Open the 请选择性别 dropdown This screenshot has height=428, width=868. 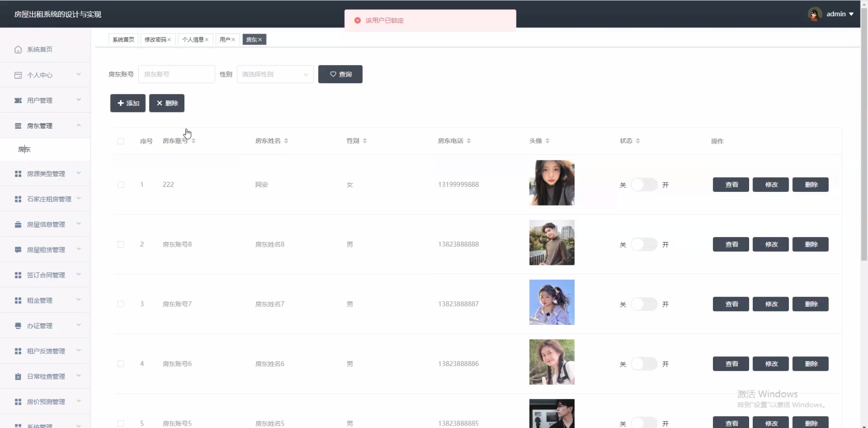[275, 74]
